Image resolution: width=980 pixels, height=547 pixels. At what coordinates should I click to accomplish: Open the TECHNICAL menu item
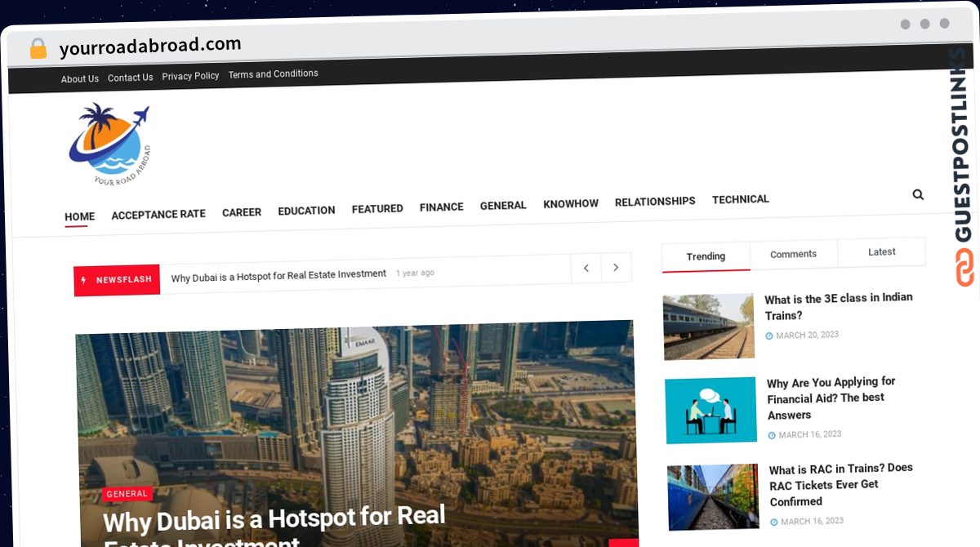point(741,199)
